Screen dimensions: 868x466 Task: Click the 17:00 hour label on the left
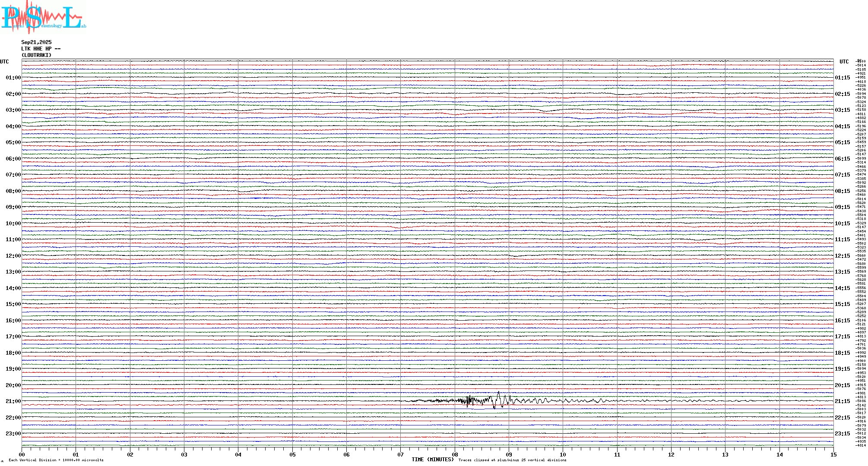tap(13, 337)
